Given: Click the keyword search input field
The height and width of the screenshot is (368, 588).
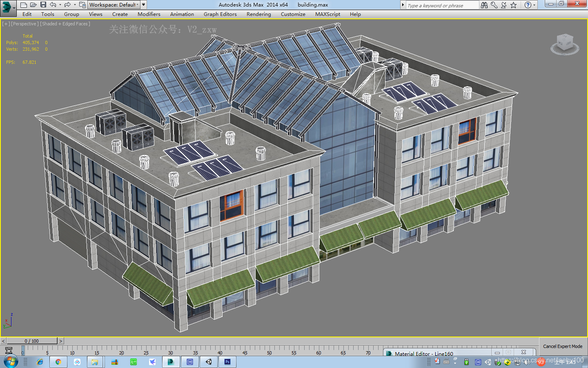Looking at the screenshot, I should coord(442,5).
